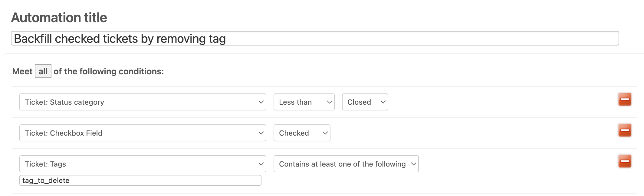Click the 'of the following conditions:' label

pyautogui.click(x=109, y=71)
